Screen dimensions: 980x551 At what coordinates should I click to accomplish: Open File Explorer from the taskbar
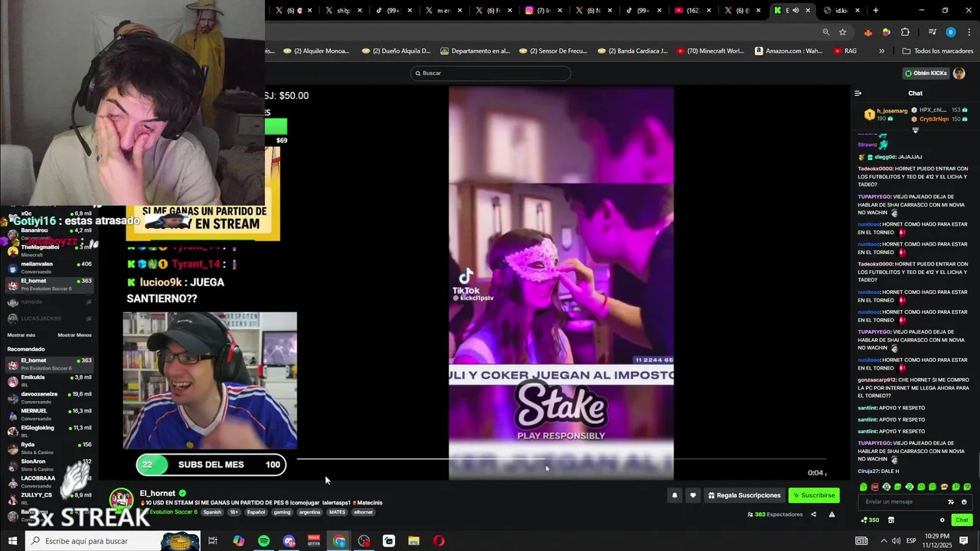(x=413, y=541)
